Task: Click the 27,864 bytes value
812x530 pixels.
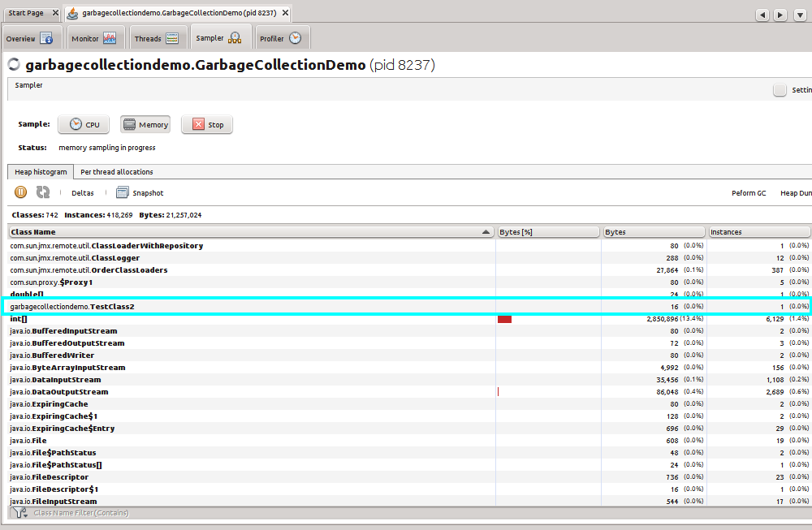Action: [x=667, y=270]
